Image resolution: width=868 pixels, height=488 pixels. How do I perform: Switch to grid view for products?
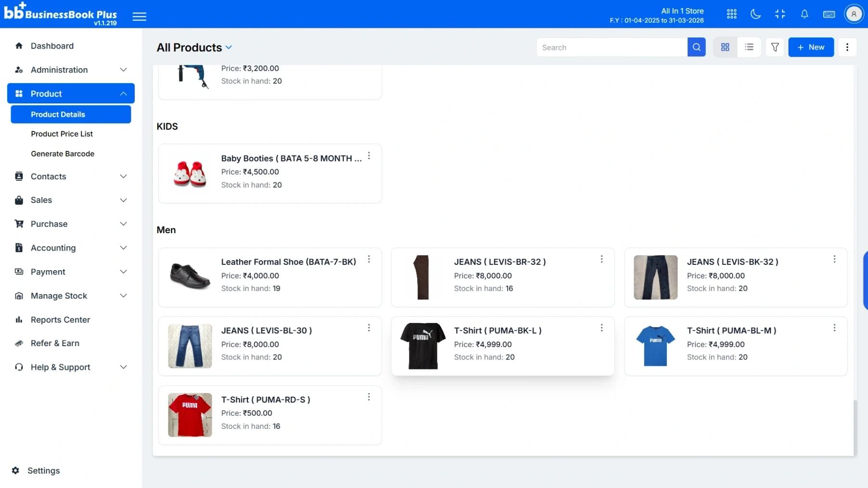pyautogui.click(x=725, y=47)
